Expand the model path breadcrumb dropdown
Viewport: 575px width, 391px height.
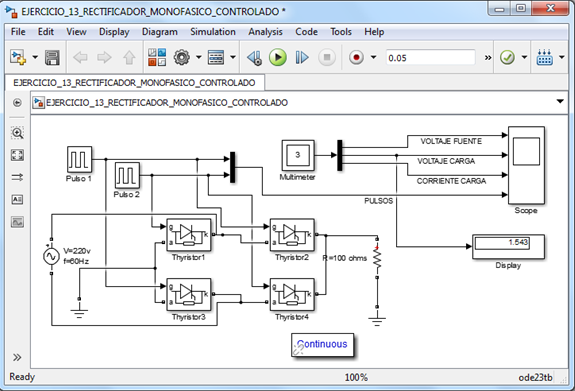560,102
